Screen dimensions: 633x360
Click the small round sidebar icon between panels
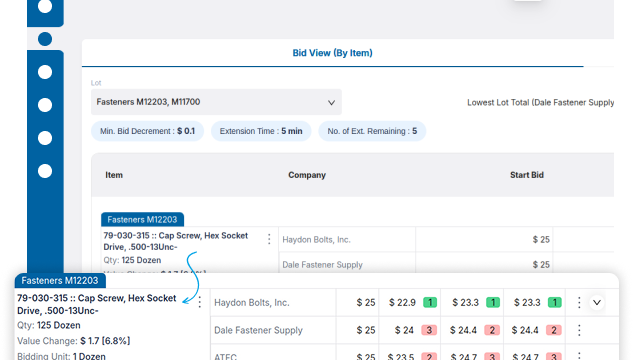pos(45,39)
